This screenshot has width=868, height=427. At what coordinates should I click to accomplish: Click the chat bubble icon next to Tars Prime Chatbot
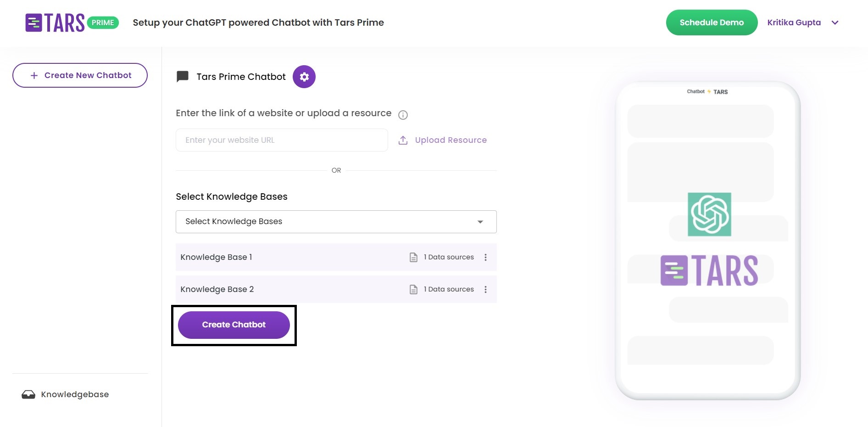click(x=182, y=77)
